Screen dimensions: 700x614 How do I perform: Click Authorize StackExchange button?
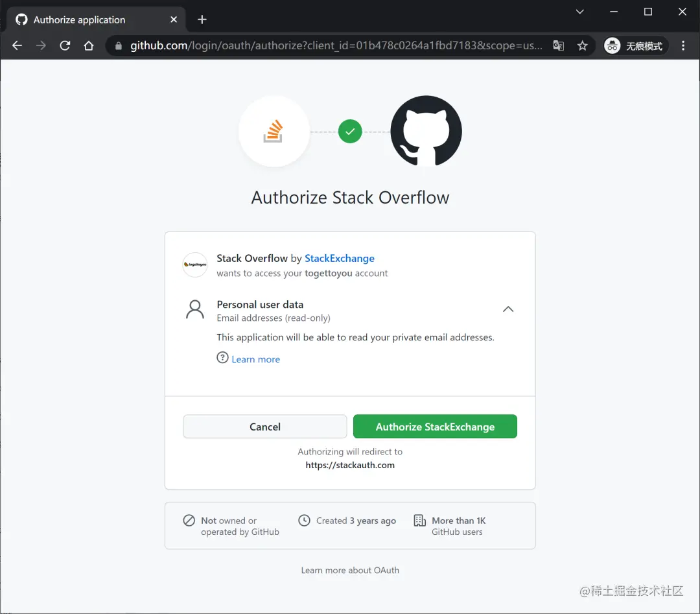[x=435, y=427]
